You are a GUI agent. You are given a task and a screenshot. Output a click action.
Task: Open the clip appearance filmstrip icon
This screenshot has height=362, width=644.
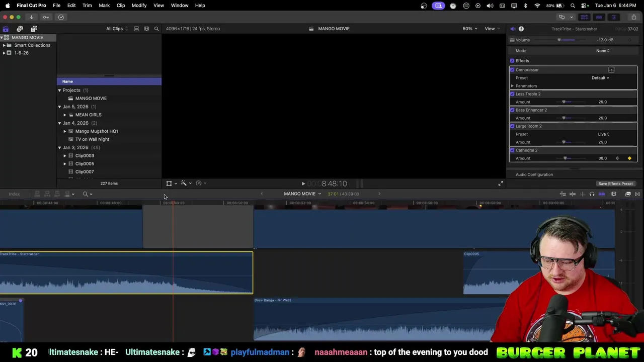(614, 194)
